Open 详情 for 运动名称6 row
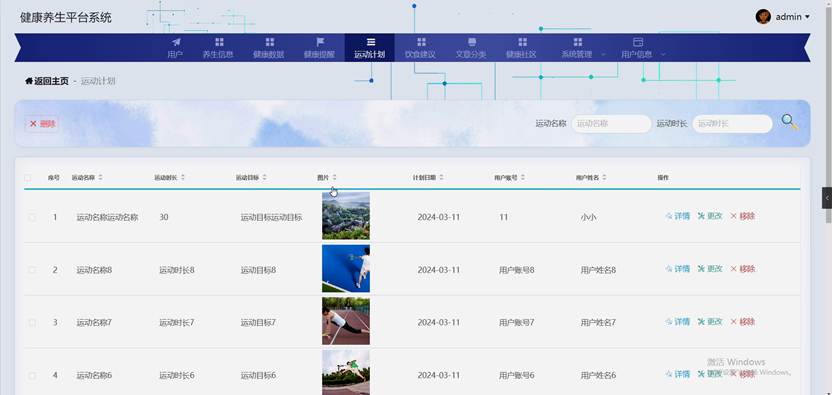Screen dimensions: 832x395 tap(678, 374)
